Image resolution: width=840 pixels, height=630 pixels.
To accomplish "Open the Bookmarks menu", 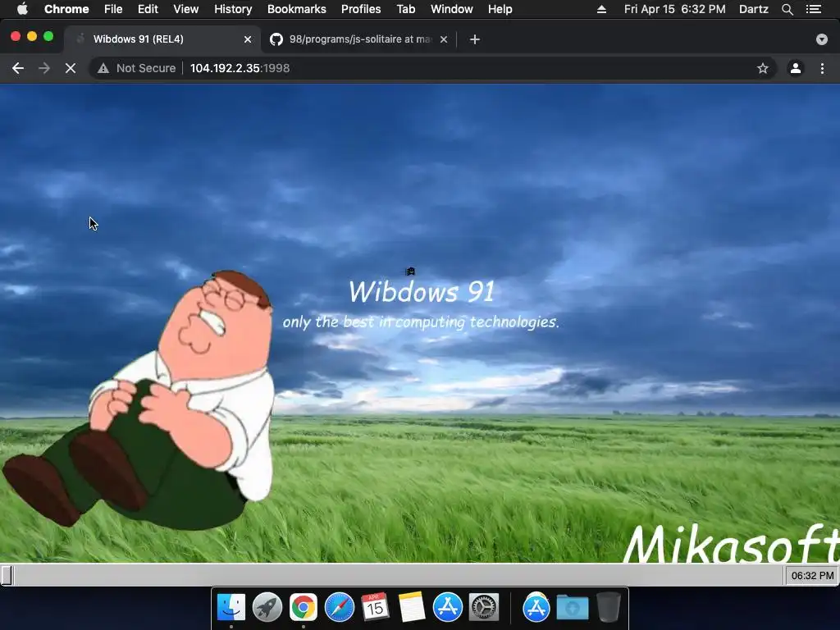I will (296, 9).
